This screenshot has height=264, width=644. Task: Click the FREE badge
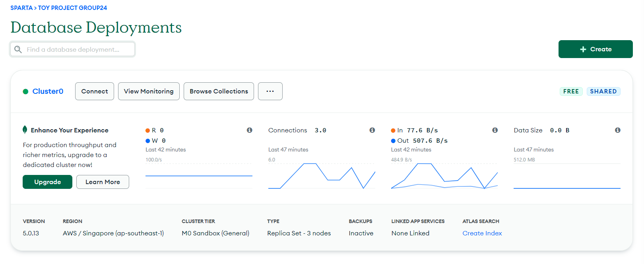[571, 91]
